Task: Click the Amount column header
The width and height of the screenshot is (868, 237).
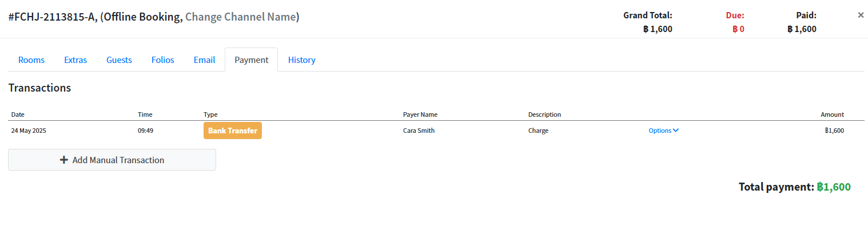Action: point(833,114)
